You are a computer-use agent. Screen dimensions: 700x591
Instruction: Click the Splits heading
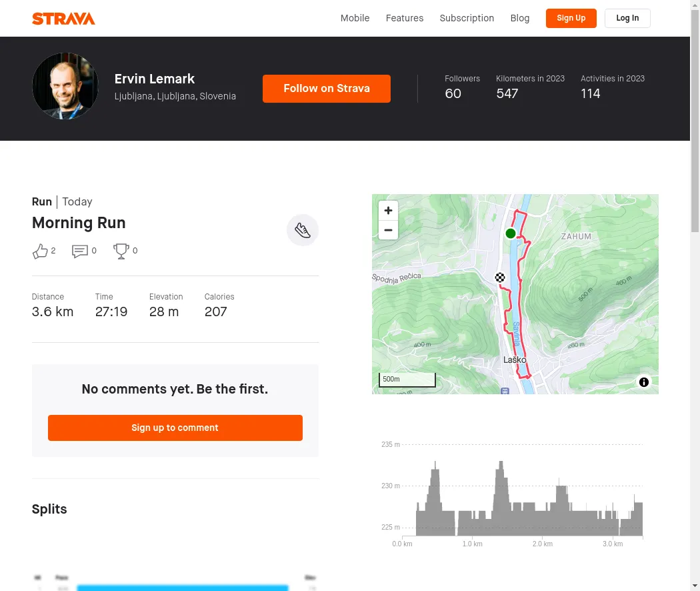point(49,509)
